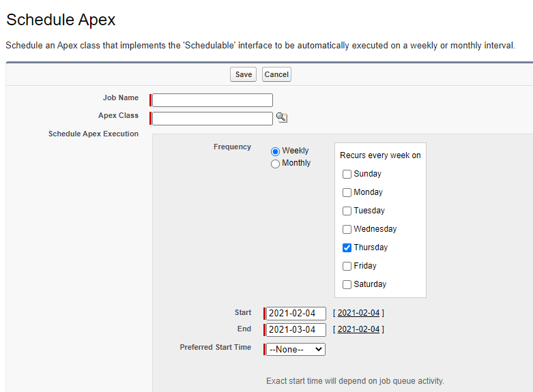Focus the Apex Class input field
This screenshot has height=392, width=533.
click(x=212, y=119)
